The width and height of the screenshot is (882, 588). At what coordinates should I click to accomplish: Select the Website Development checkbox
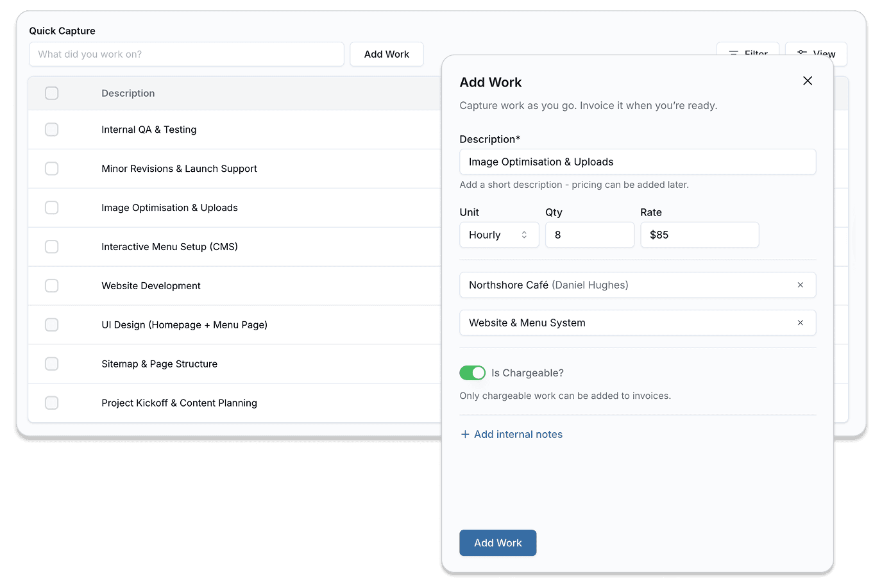[52, 285]
